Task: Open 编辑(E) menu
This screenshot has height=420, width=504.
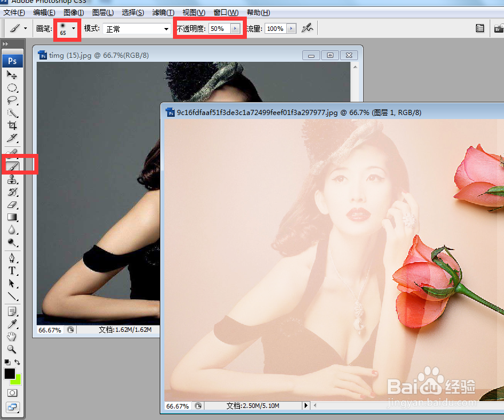Action: tap(44, 13)
